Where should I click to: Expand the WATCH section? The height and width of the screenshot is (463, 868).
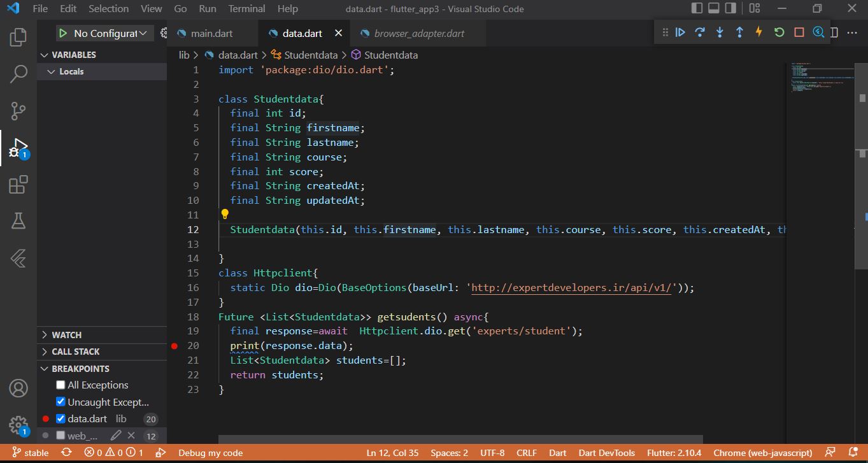[x=102, y=335]
